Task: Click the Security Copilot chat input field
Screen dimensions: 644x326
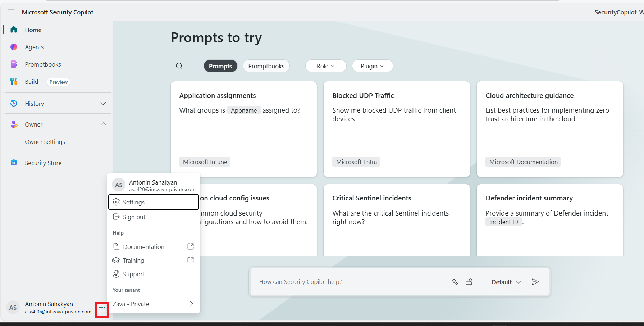Action: tap(342, 282)
